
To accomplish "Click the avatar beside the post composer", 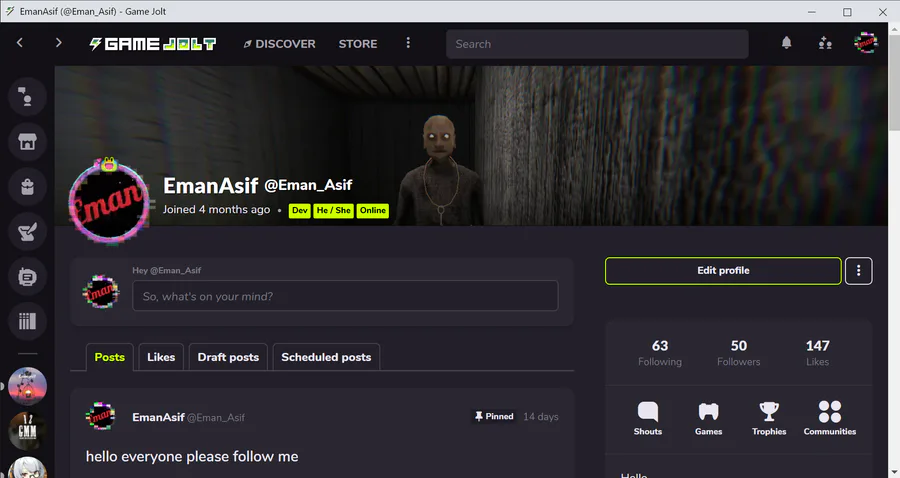I will [101, 292].
